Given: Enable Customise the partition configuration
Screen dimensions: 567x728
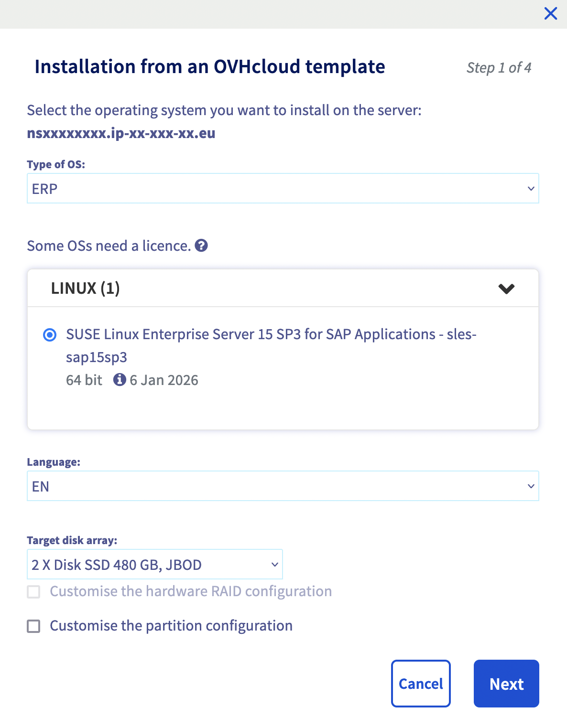Looking at the screenshot, I should (33, 626).
